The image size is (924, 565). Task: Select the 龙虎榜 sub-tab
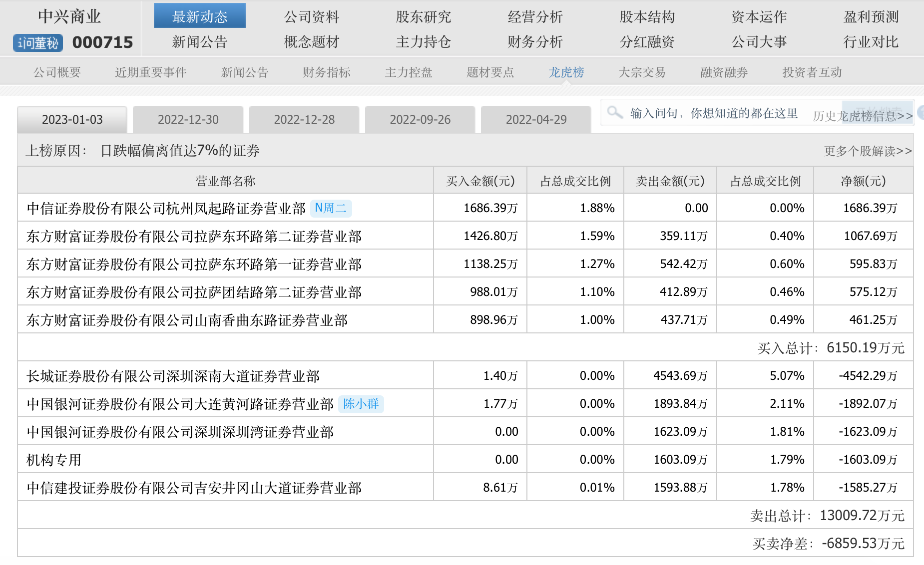[566, 72]
